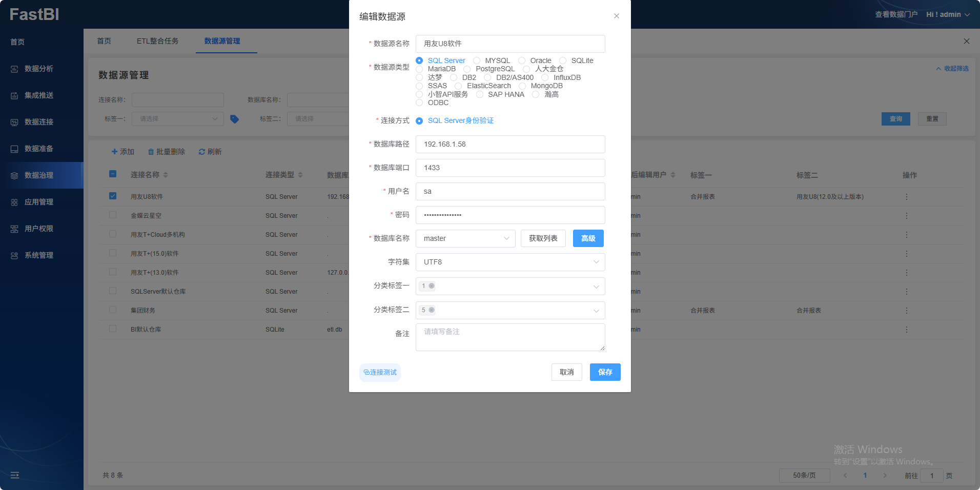Click the 连接测试 button

380,372
